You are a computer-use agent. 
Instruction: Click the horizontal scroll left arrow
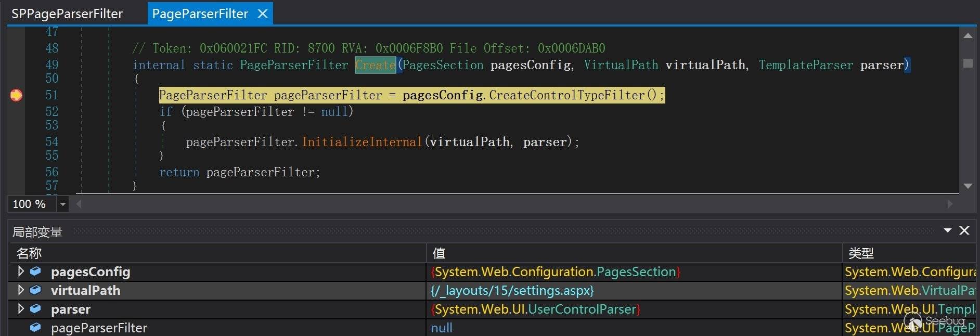79,204
